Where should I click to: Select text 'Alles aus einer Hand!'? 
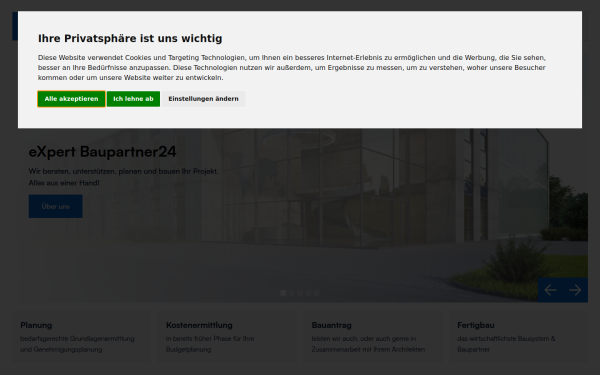[64, 183]
